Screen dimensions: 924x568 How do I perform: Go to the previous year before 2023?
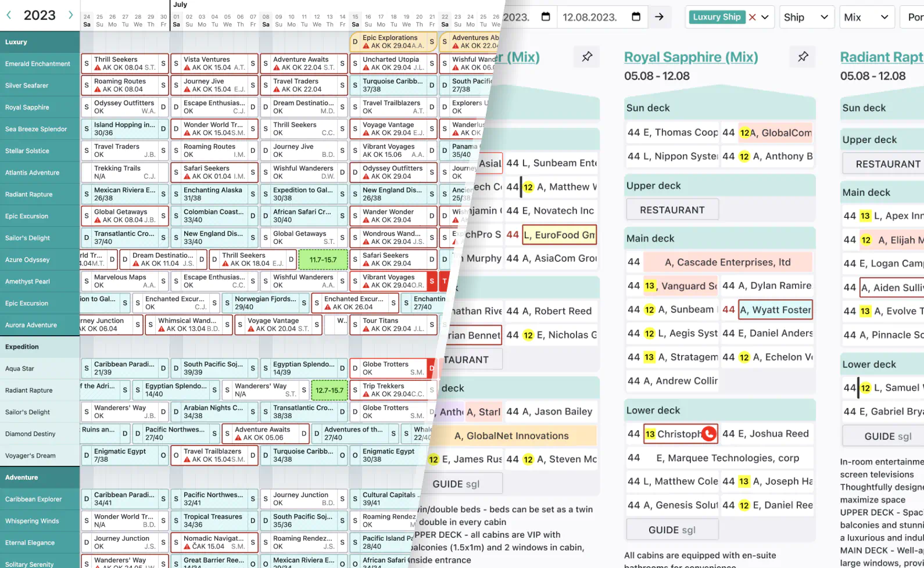[9, 15]
